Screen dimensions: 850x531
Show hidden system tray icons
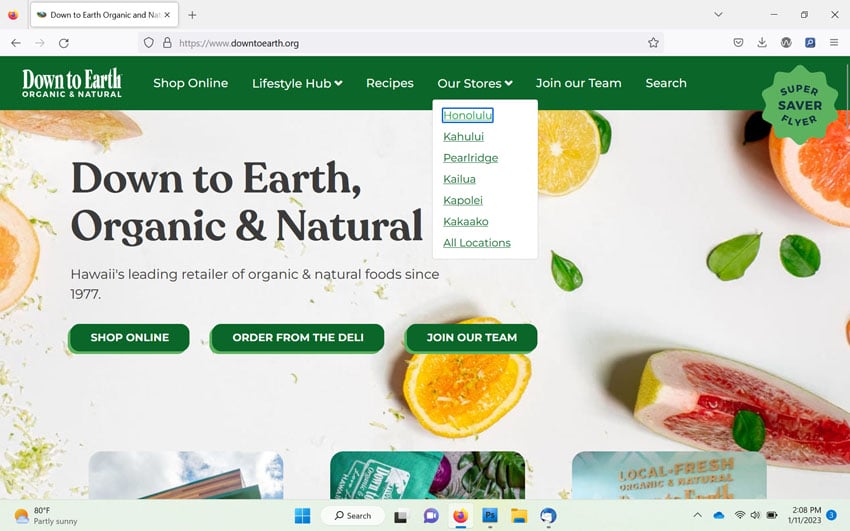(x=698, y=515)
